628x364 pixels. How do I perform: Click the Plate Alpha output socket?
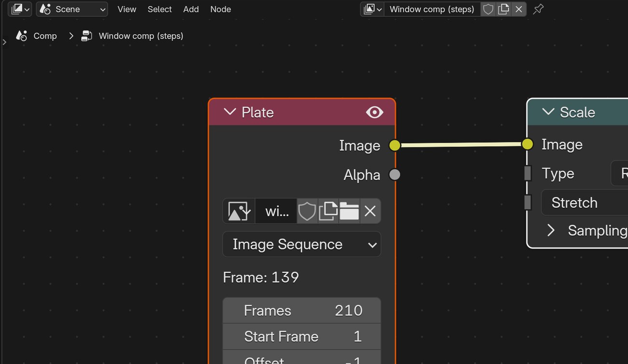tap(395, 174)
